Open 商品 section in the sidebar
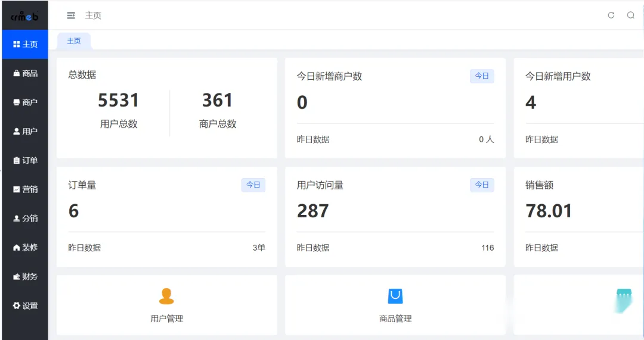Screen dimensions: 644x340 click(x=25, y=73)
